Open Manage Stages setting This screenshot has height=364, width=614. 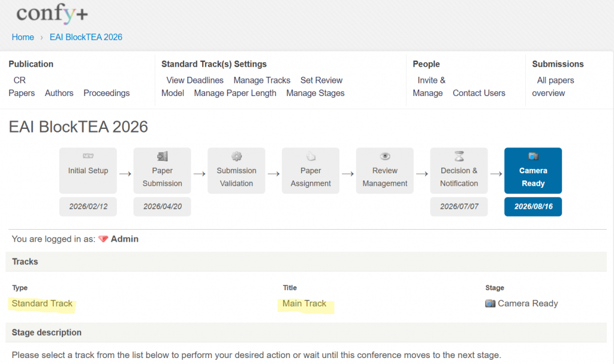coord(315,94)
